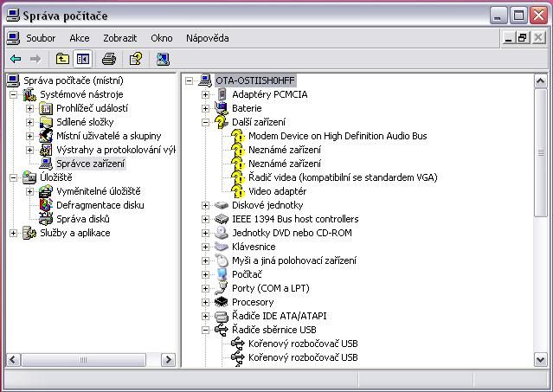Open the Nápověda menu
Image resolution: width=553 pixels, height=392 pixels.
208,38
